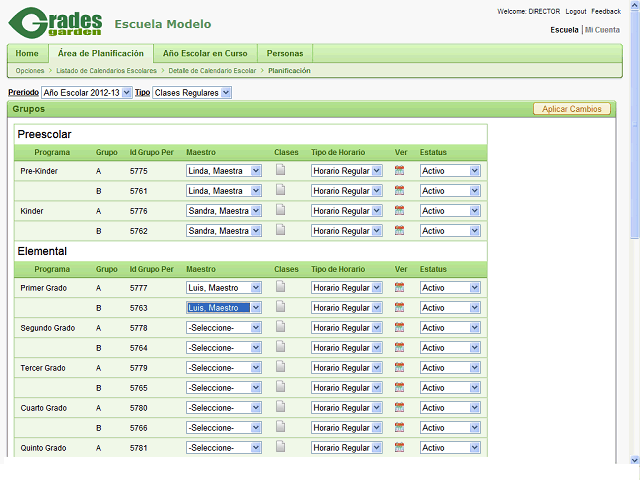This screenshot has height=480, width=640.
Task: Open the calendar icon for group 5779
Action: pyautogui.click(x=399, y=367)
